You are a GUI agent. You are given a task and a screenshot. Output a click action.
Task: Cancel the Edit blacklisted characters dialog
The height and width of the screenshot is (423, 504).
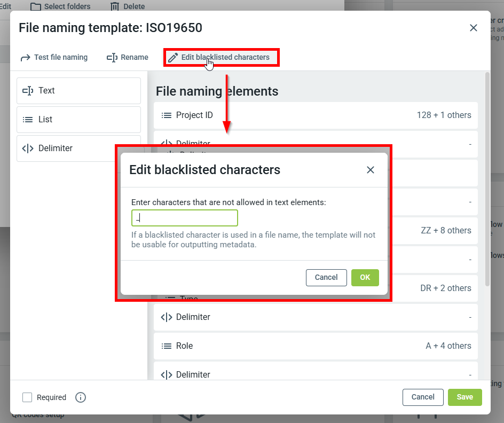coord(326,278)
